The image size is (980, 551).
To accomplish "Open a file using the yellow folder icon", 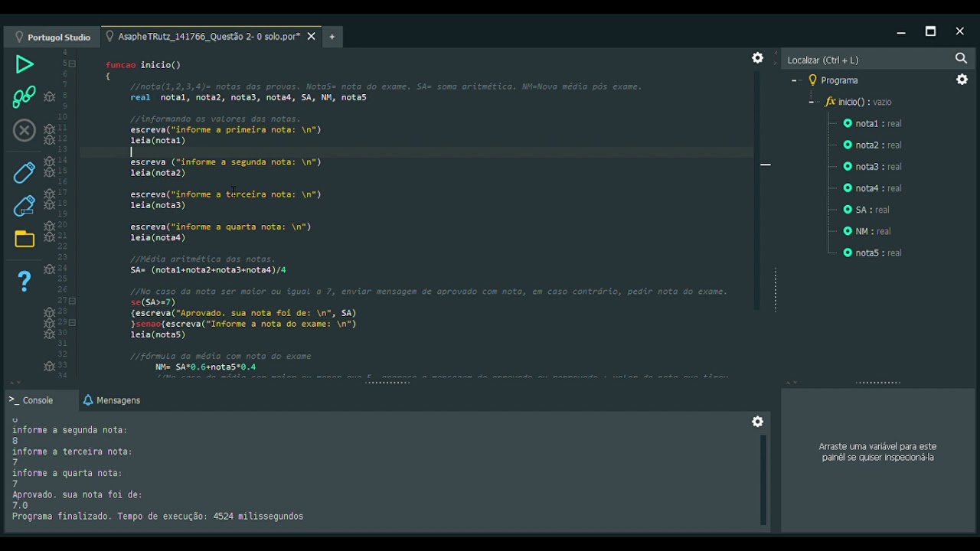I will pos(24,239).
